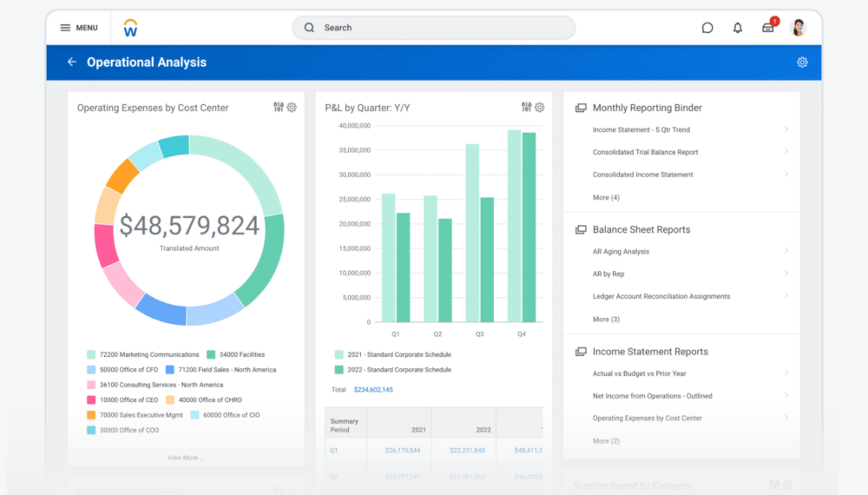Expand Income Statement - 5 Qtr Trend chevron
Screen dimensions: 868x495
(786, 129)
